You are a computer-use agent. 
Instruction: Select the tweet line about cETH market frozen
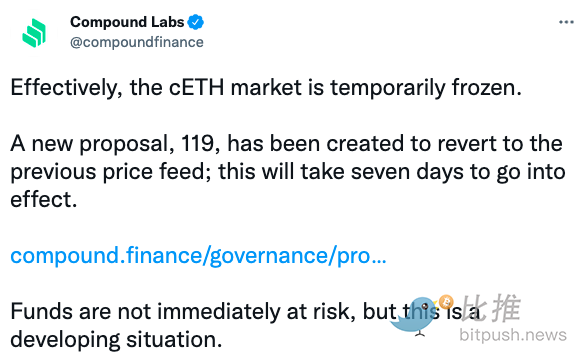click(266, 88)
